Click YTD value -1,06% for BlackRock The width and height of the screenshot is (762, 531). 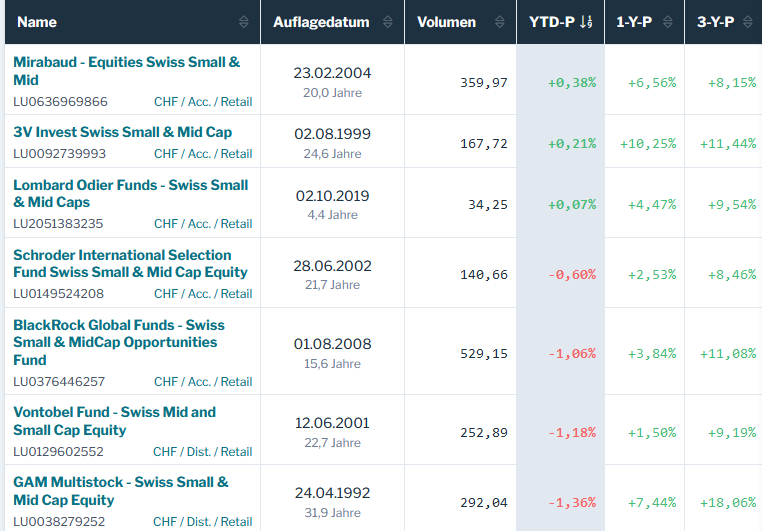tap(572, 353)
